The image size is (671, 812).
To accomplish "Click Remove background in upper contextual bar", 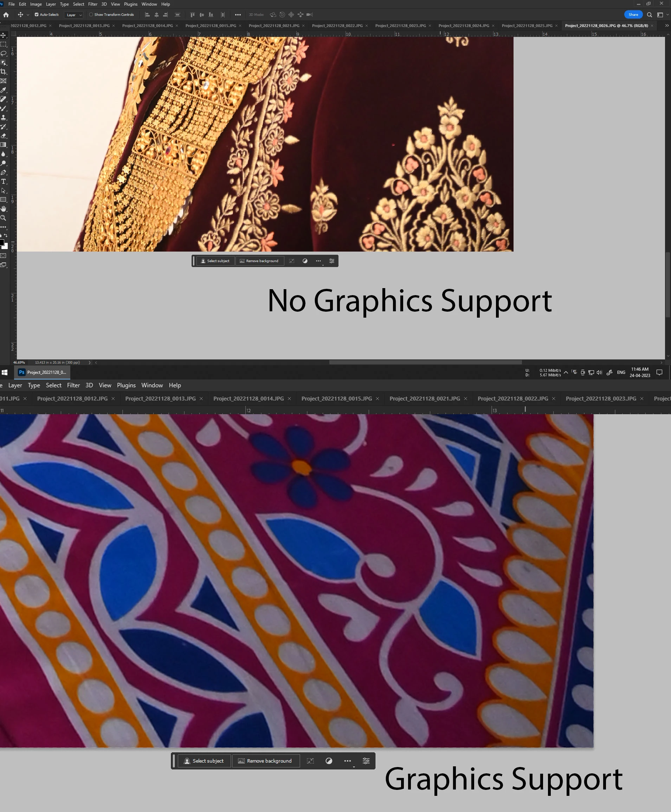I will pos(259,261).
